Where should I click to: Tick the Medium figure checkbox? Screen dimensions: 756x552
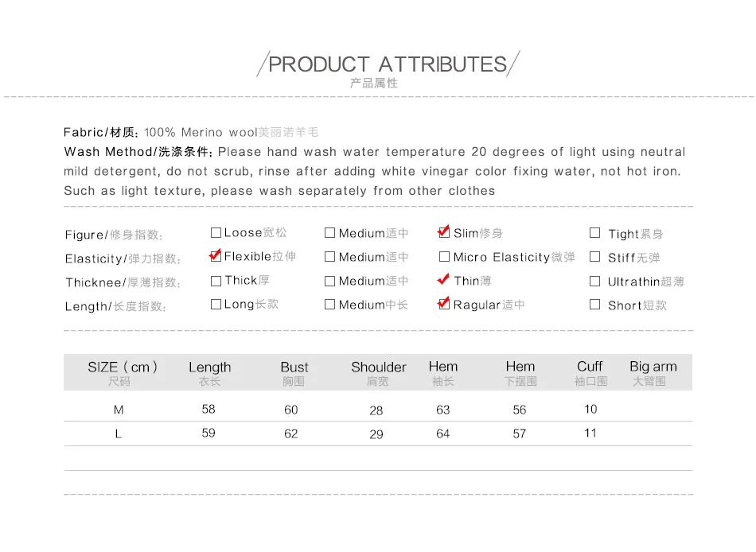tap(329, 233)
